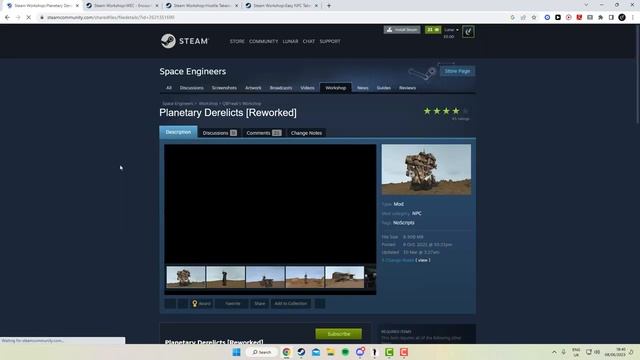Switch to the second Steam Workshop tab
Screen dimensions: 640x360
coord(122,6)
